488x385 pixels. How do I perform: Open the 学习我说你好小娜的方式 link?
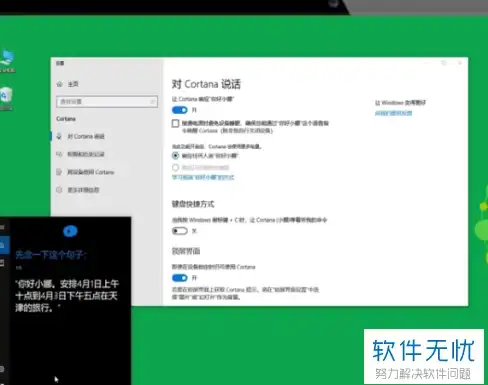point(203,177)
